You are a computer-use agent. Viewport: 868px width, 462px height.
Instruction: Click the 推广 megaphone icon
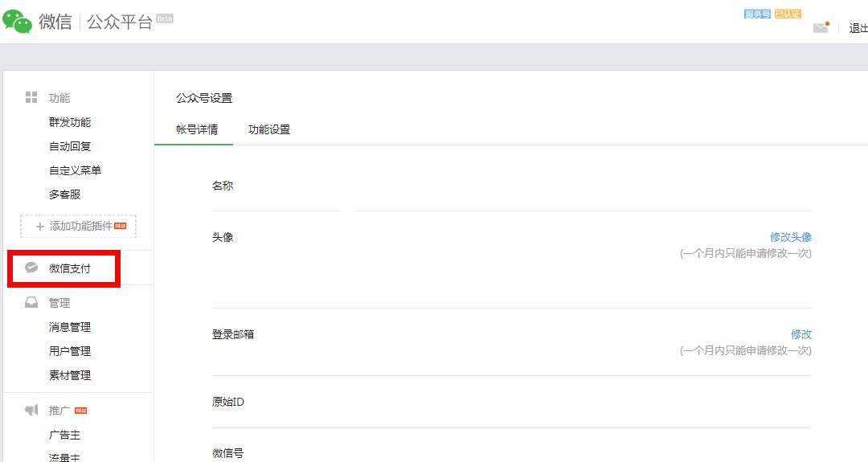point(31,410)
